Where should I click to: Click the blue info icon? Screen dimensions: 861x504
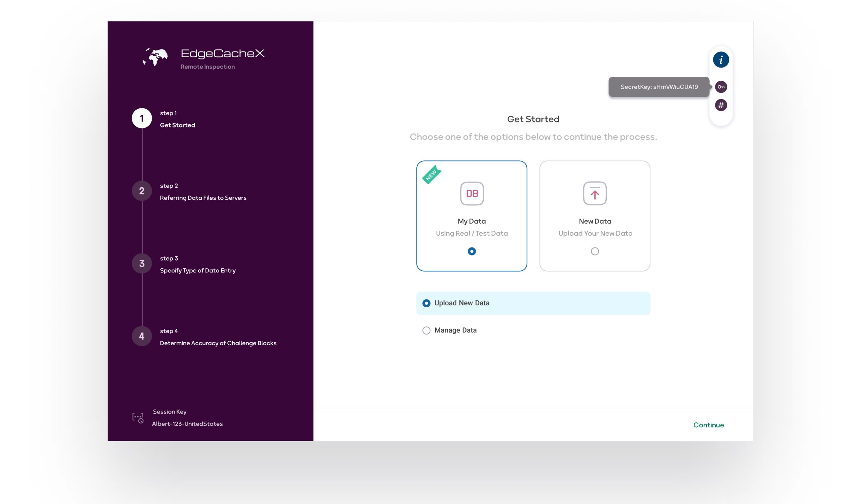point(720,60)
